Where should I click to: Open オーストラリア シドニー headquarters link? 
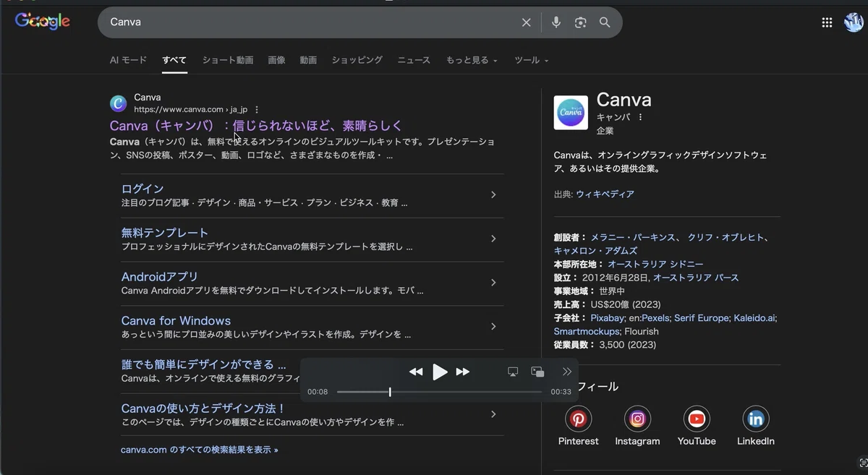(x=655, y=265)
